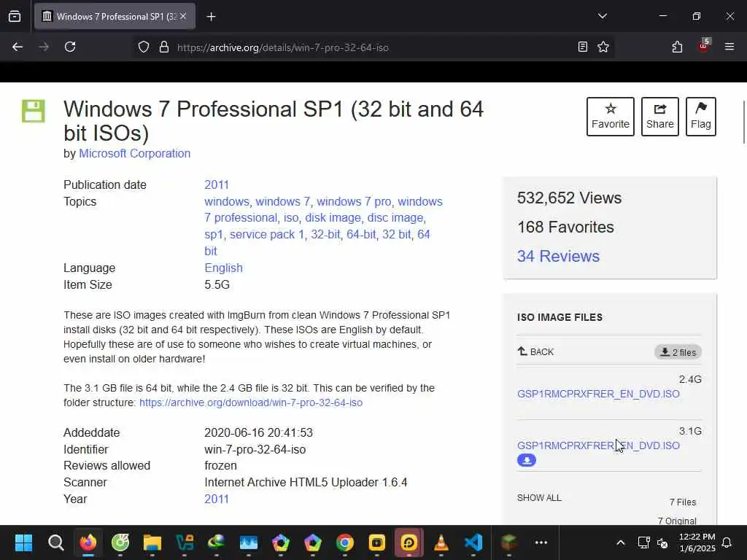Download the 3.1G GSP1RMCPRXFRER_EN_DVD.ISO file
The image size is (747, 560).
tap(598, 446)
